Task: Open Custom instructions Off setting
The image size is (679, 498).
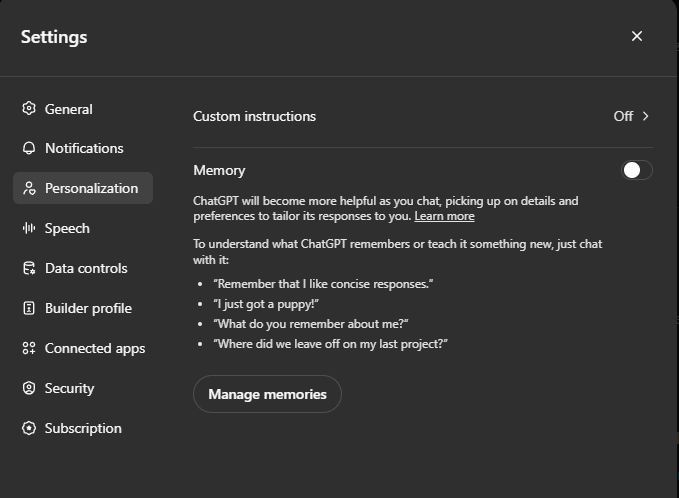Action: point(623,116)
